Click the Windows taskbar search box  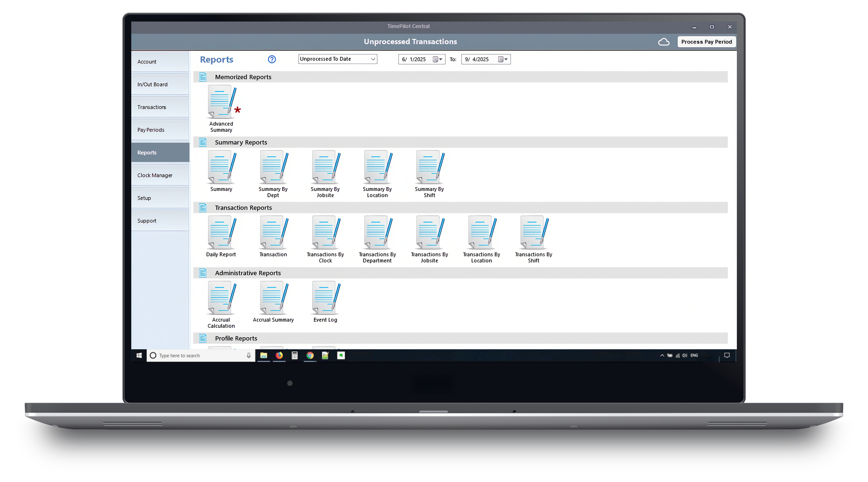tap(201, 355)
